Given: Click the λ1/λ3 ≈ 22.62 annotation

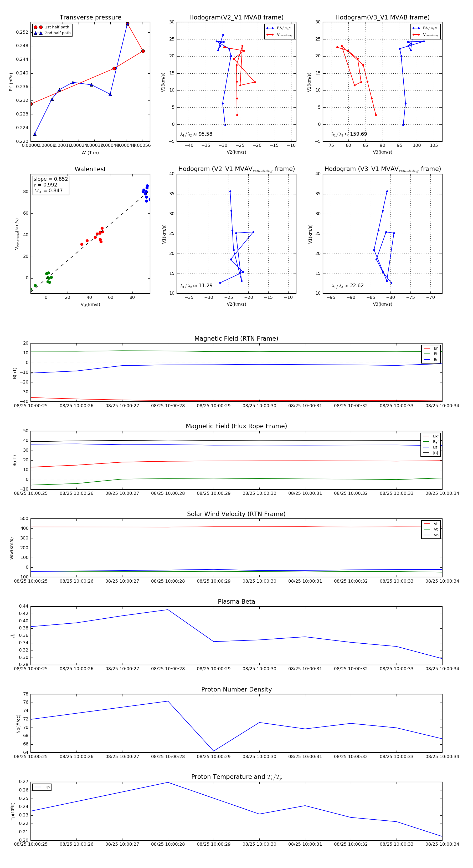Looking at the screenshot, I should tap(348, 286).
